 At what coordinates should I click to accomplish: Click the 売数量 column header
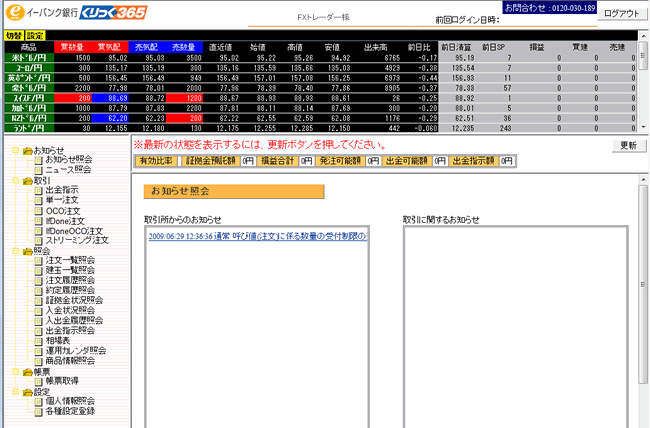184,47
